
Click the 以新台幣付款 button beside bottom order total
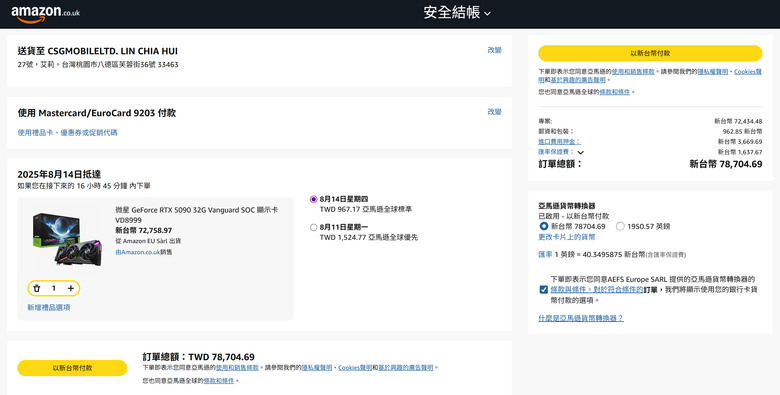coord(72,368)
